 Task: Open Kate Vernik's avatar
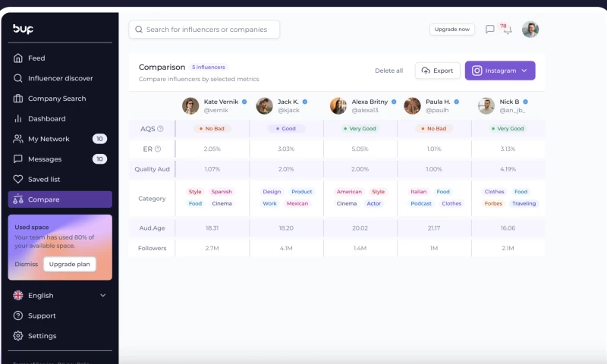190,106
